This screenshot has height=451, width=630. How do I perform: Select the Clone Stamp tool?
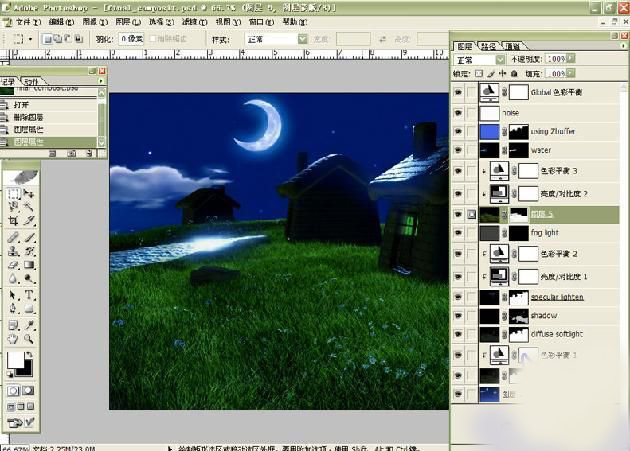[13, 251]
